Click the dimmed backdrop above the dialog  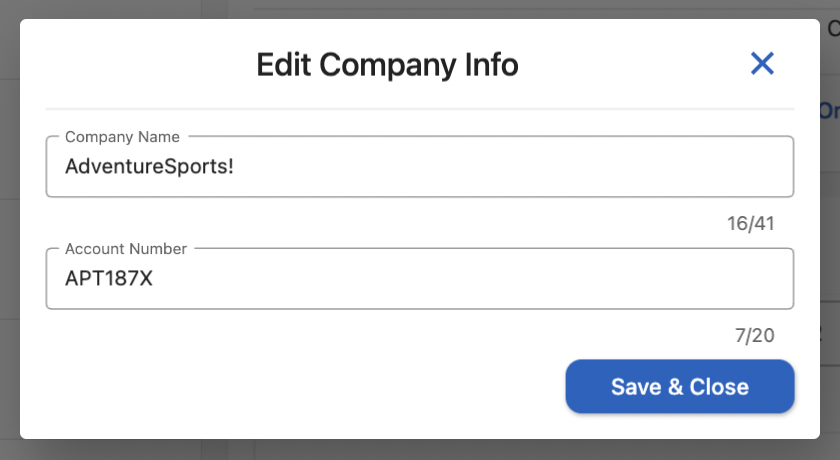click(x=420, y=8)
